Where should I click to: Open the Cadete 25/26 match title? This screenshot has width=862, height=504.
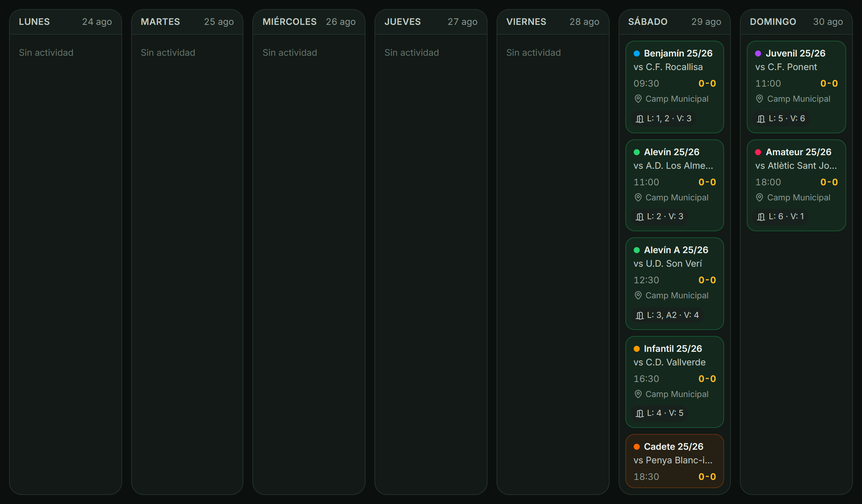point(674,447)
